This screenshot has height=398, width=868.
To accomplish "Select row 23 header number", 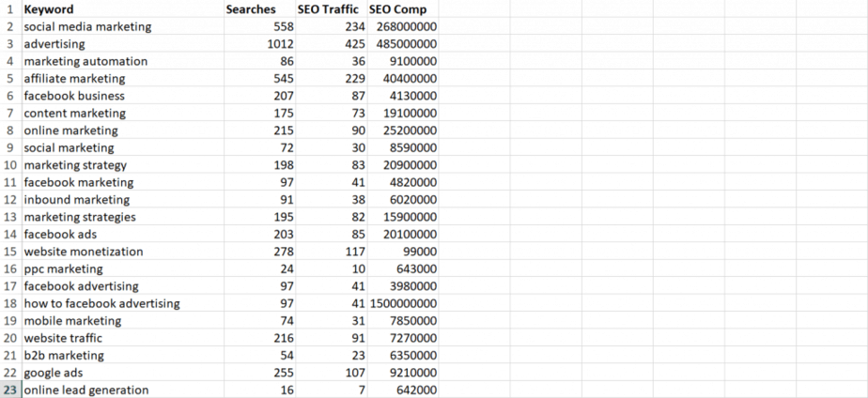I will coord(9,390).
